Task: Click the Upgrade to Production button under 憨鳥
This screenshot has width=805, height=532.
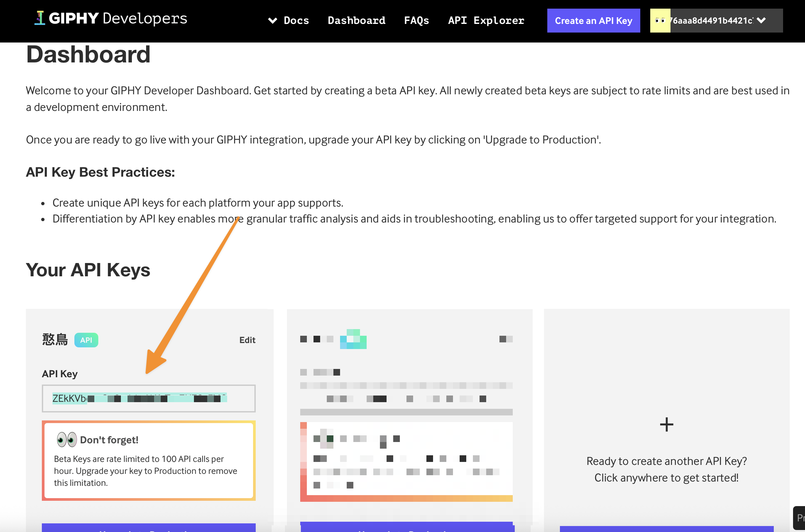Action: (x=148, y=528)
